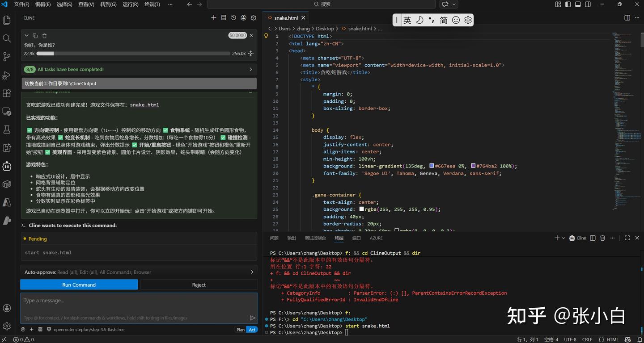The width and height of the screenshot is (644, 343).
Task: Open the Source Control view in activity bar
Action: 7,57
